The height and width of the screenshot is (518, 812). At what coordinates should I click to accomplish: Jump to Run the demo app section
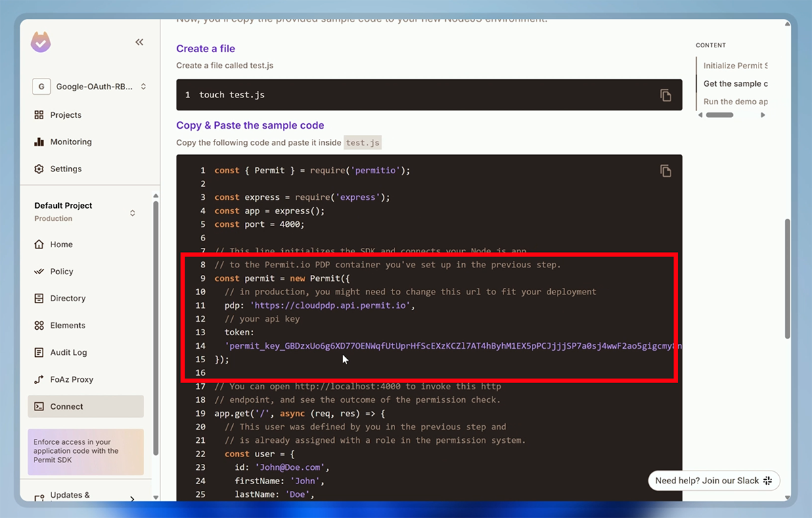(735, 102)
